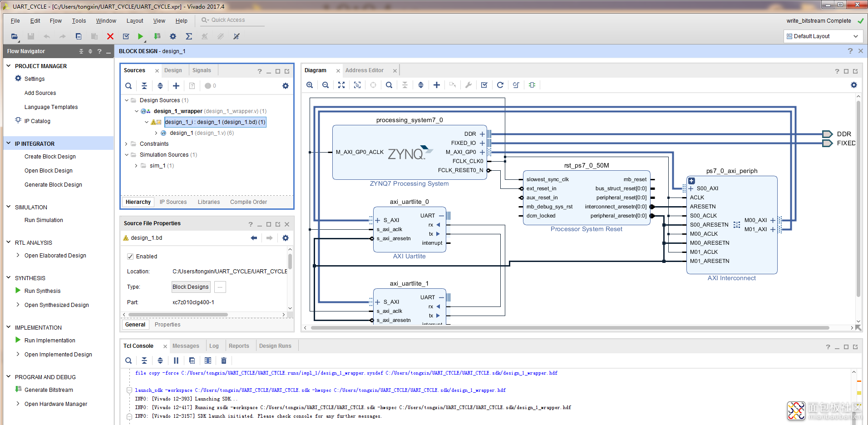Expand the ps7_0_axi_periph block plus button
The image size is (868, 425).
(x=691, y=181)
